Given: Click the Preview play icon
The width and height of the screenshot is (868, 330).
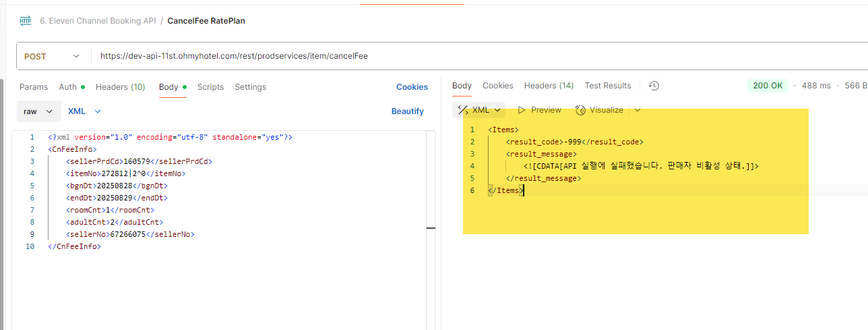Looking at the screenshot, I should click(522, 110).
